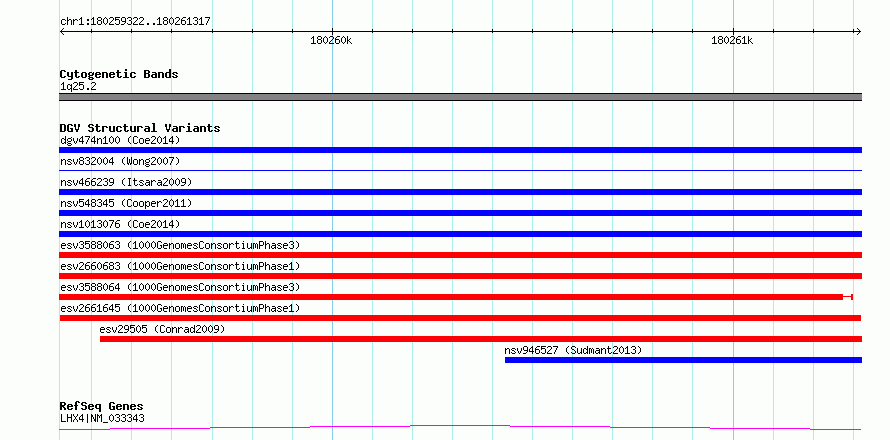Click the esv29505 (Conrad2009) label
The width and height of the screenshot is (890, 440).
[162, 329]
